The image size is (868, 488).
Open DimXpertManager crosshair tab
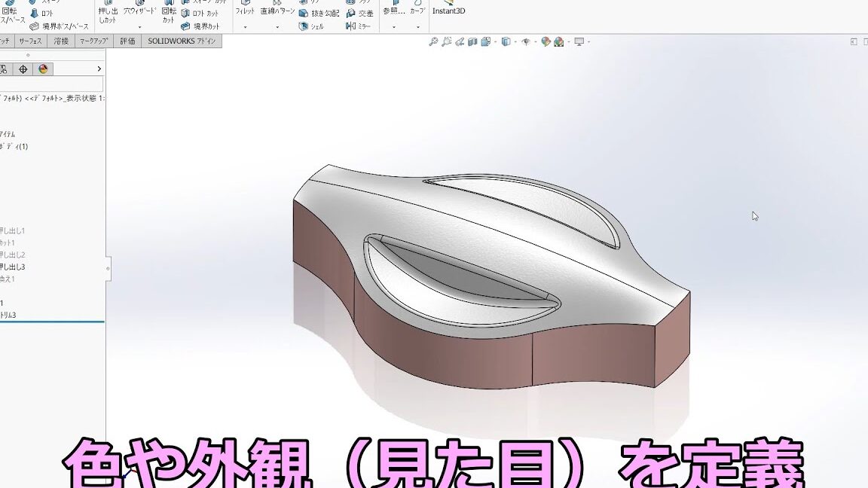23,69
